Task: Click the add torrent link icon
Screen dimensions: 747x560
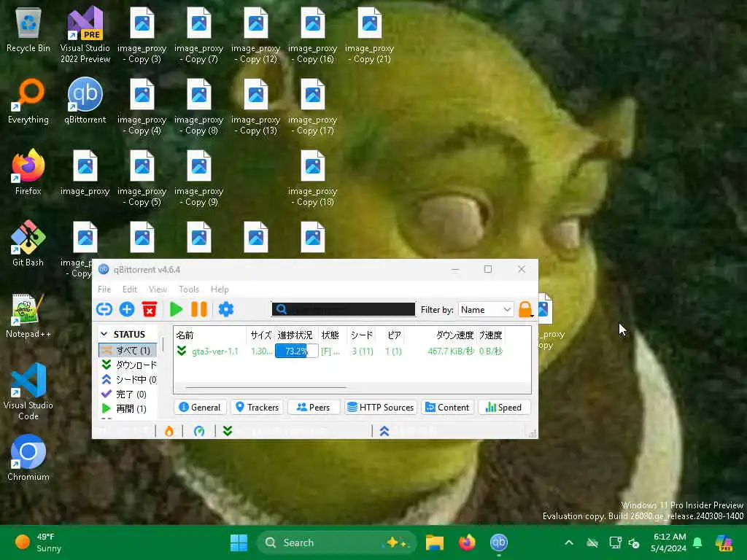Action: (104, 309)
